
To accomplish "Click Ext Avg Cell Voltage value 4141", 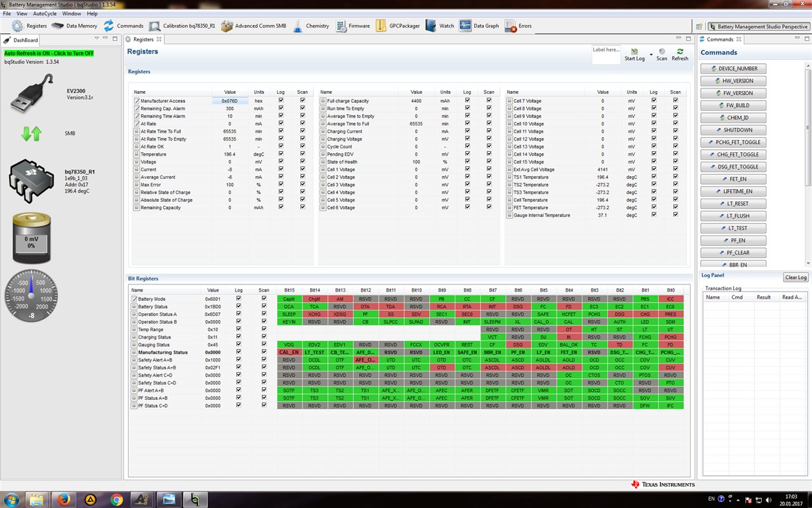I will [x=603, y=170].
